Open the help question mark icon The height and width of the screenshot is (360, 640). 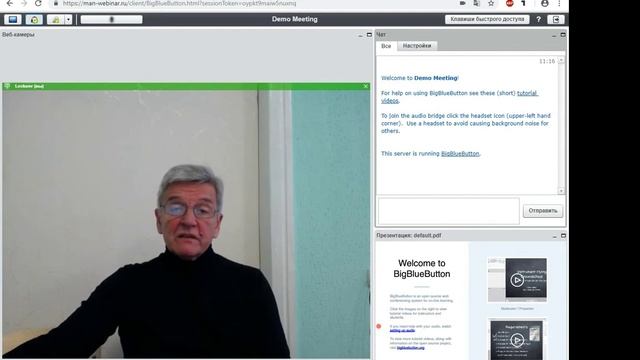point(538,19)
